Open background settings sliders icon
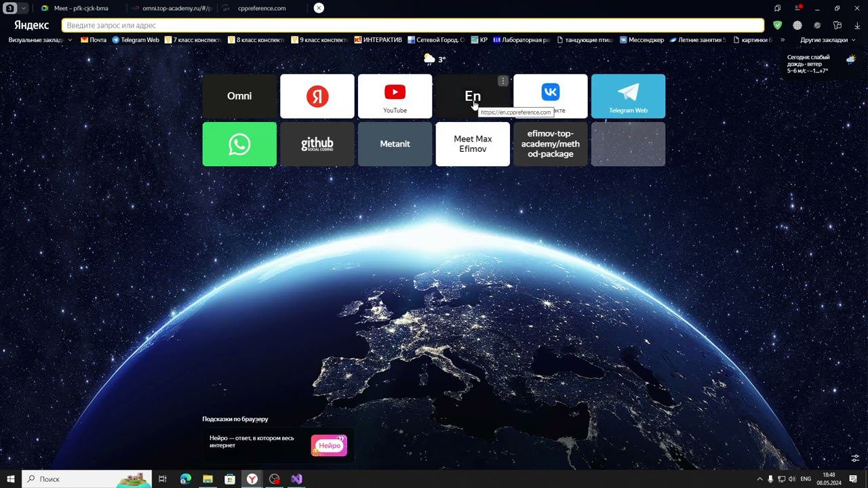 point(855,458)
